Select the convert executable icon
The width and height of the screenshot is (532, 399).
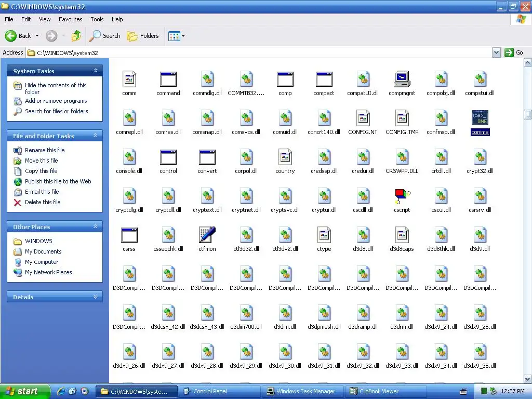207,157
